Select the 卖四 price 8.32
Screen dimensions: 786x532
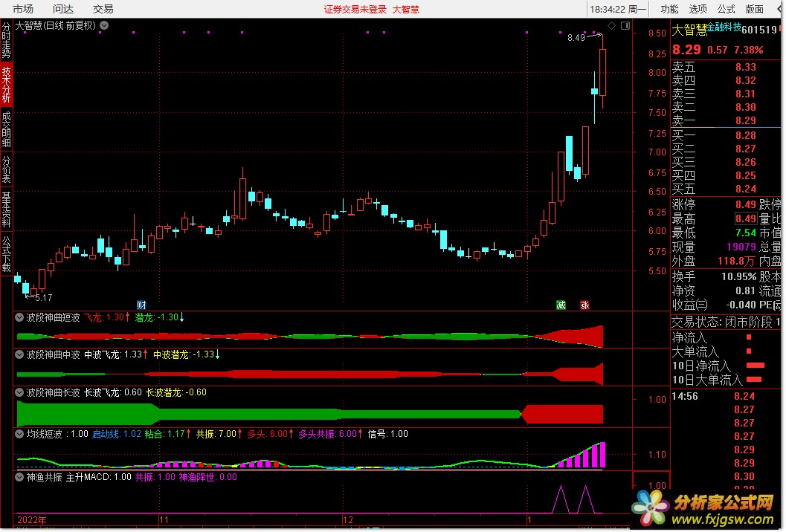coord(745,81)
